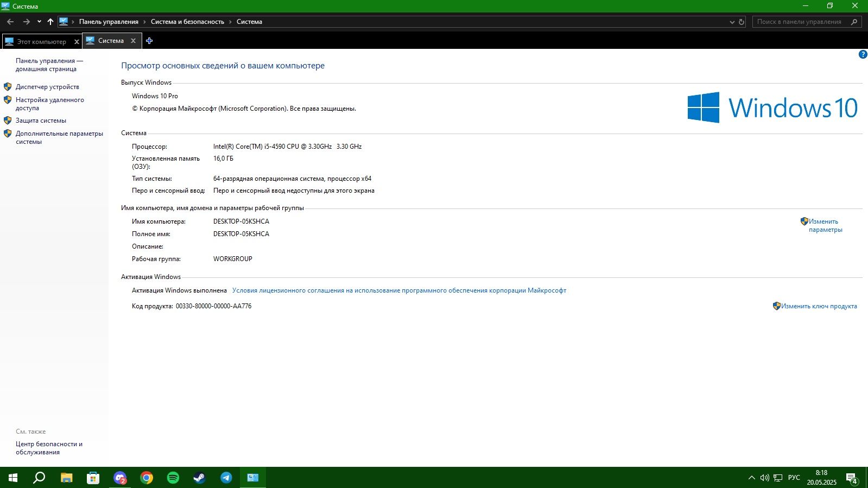The width and height of the screenshot is (868, 488).
Task: Select RAM value '16,0 ГБ'
Action: coord(223,159)
